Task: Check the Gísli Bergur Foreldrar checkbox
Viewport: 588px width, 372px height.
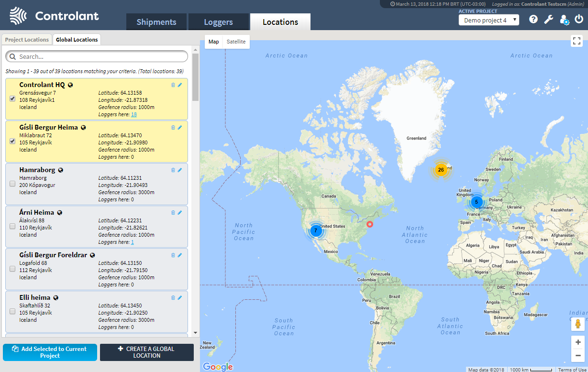Action: [12, 269]
